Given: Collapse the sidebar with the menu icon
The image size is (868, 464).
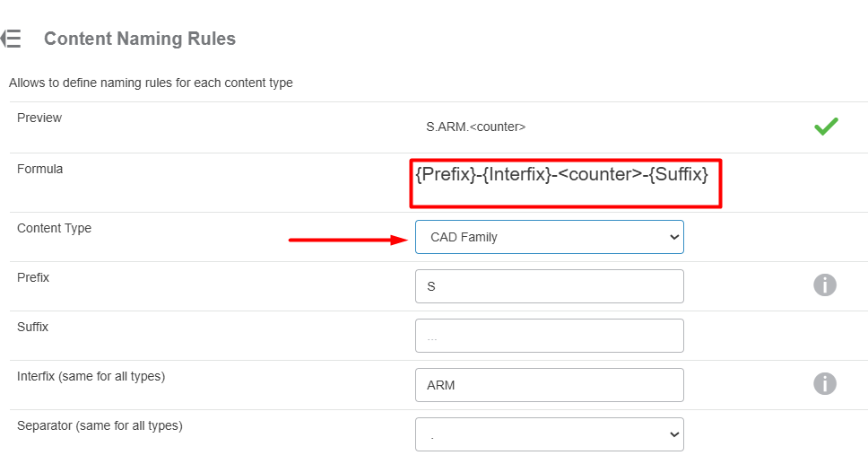Looking at the screenshot, I should (x=11, y=39).
